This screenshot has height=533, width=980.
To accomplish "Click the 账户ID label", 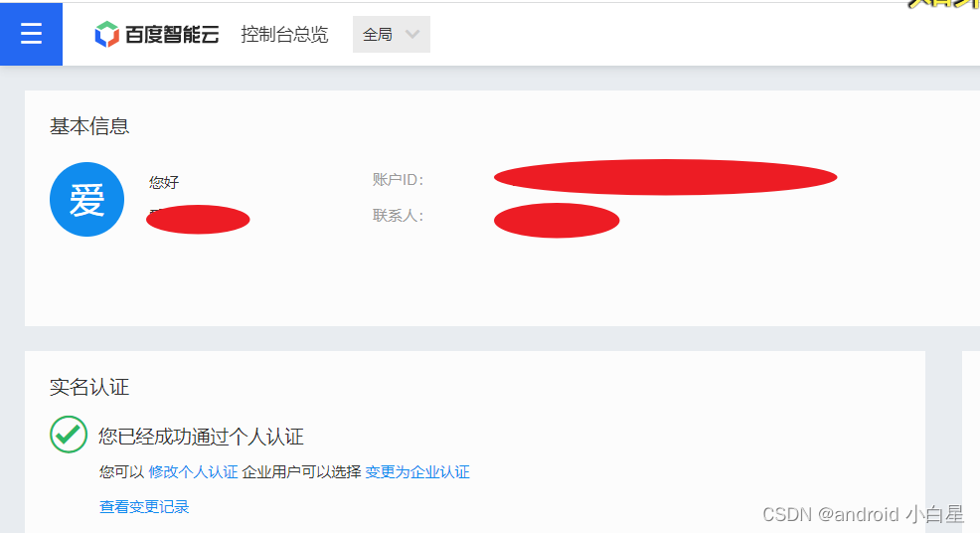I will [x=399, y=180].
